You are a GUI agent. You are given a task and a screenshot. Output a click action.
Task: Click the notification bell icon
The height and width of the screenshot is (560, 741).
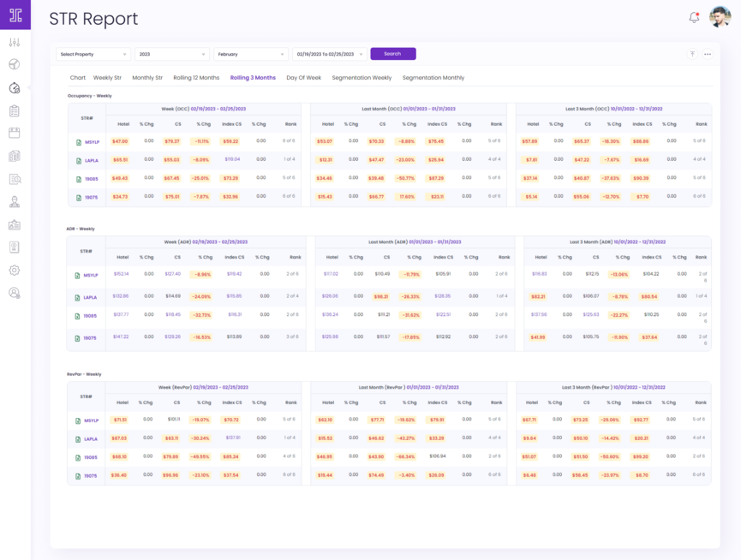[x=694, y=17]
